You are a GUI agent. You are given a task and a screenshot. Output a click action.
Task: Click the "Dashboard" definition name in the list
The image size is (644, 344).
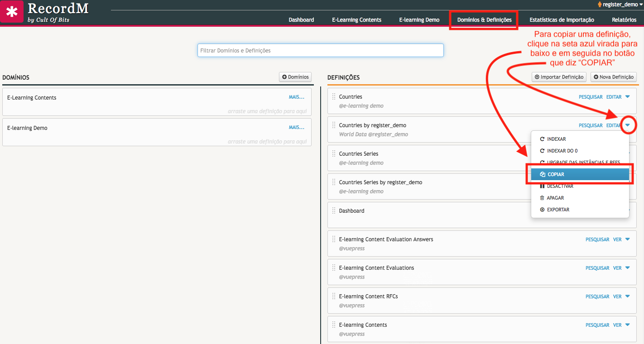point(351,211)
